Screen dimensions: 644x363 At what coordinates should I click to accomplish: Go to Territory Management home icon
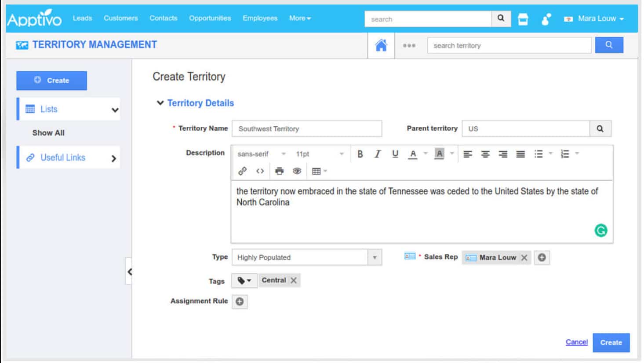click(381, 45)
